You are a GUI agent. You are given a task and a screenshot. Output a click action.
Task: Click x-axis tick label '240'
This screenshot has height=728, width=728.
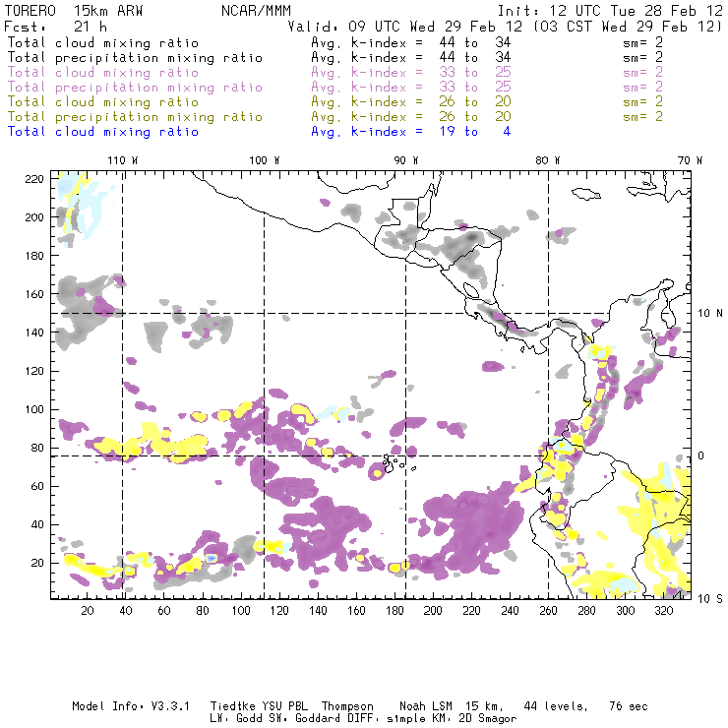click(x=510, y=611)
